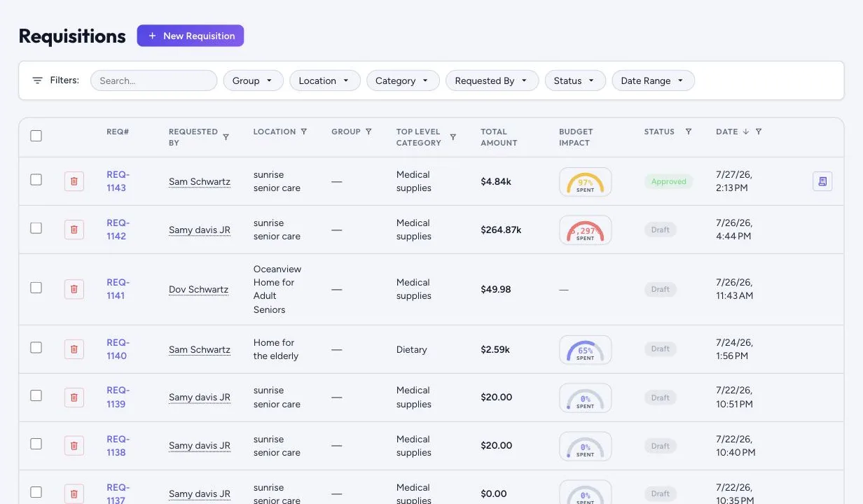The width and height of the screenshot is (863, 504).
Task: Expand the Requested By filter
Action: [492, 80]
